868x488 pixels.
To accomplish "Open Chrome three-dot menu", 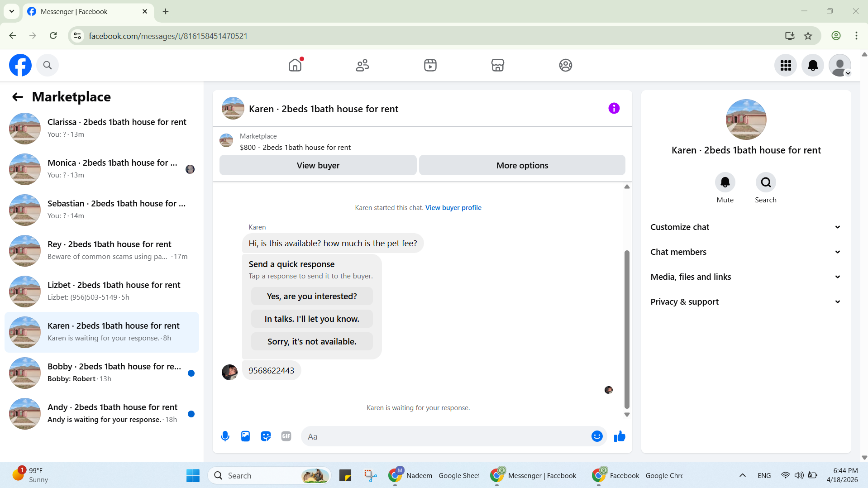I will coord(856,36).
